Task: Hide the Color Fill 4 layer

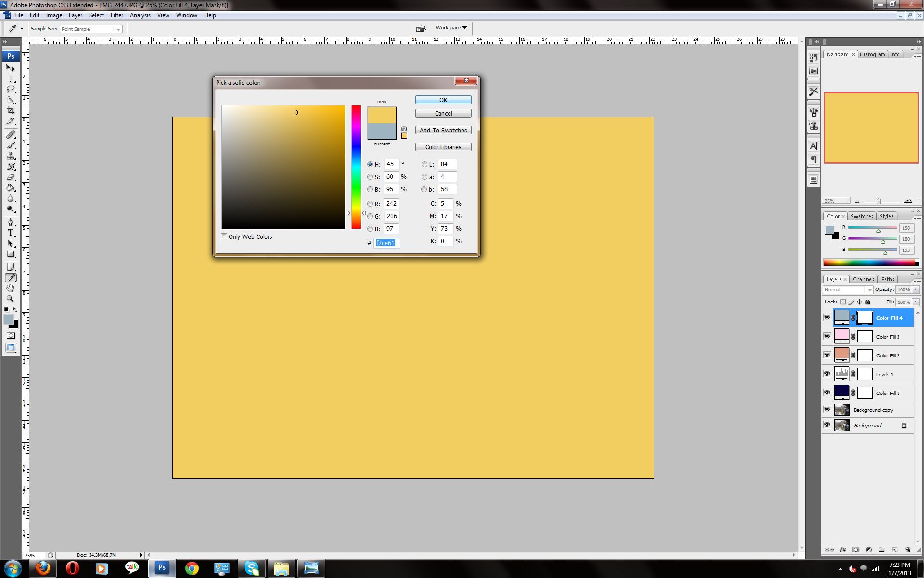Action: point(827,317)
